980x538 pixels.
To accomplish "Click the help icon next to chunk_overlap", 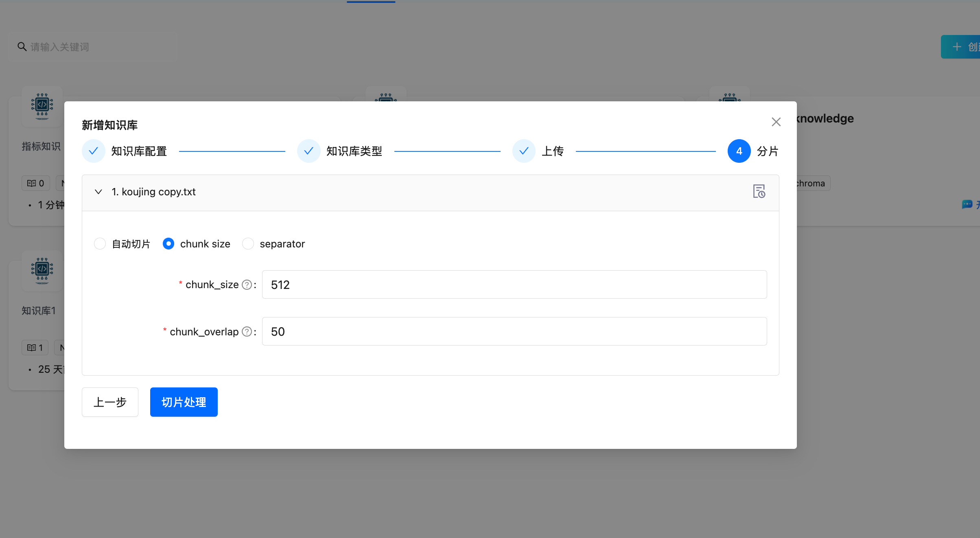I will [247, 332].
